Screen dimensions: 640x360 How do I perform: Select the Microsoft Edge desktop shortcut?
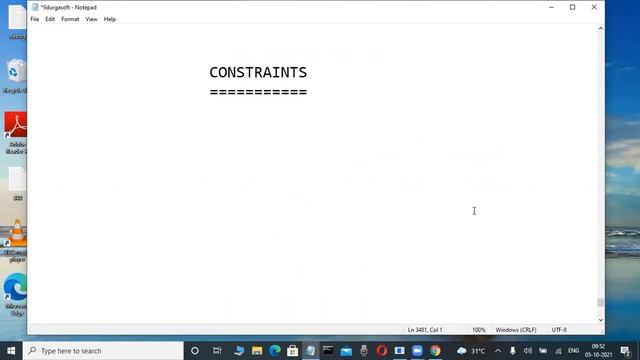(16, 295)
